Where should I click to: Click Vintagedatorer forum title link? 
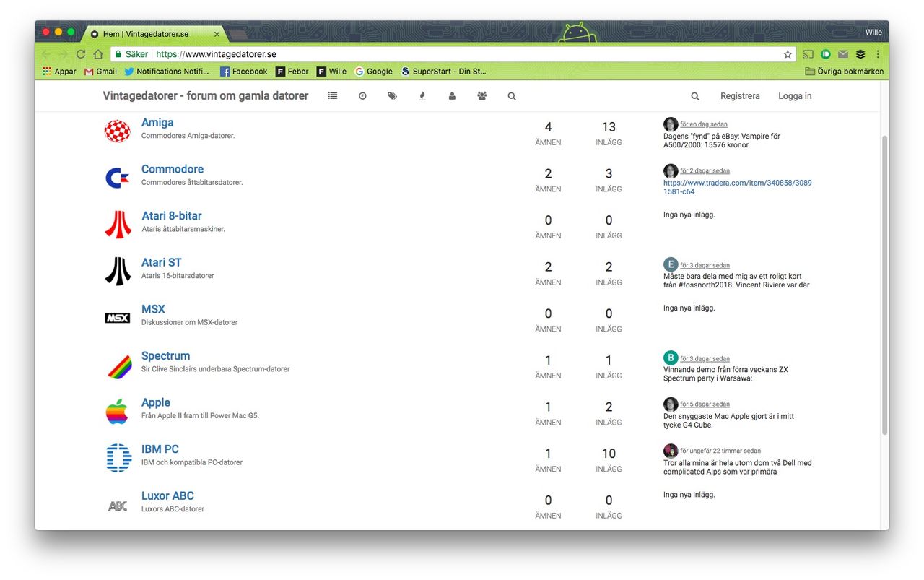point(206,96)
